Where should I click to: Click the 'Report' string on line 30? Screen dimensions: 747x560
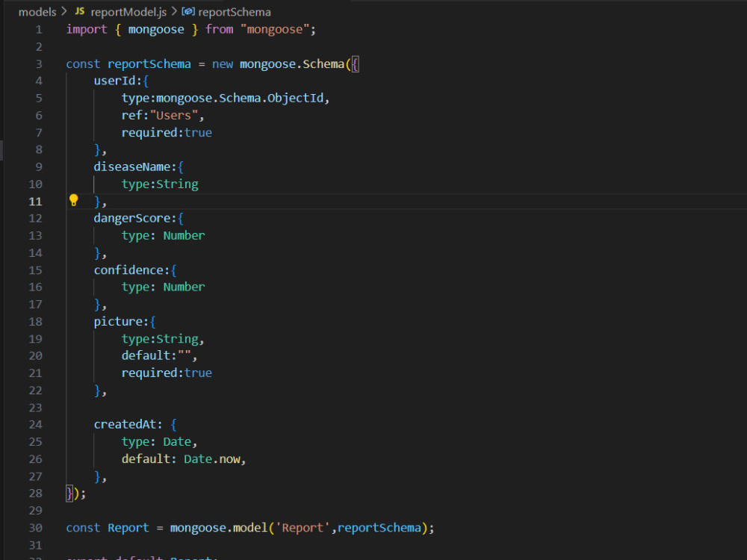pyautogui.click(x=303, y=528)
